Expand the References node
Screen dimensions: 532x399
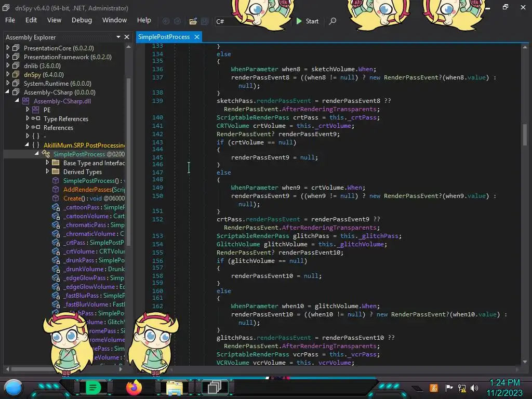pos(28,127)
